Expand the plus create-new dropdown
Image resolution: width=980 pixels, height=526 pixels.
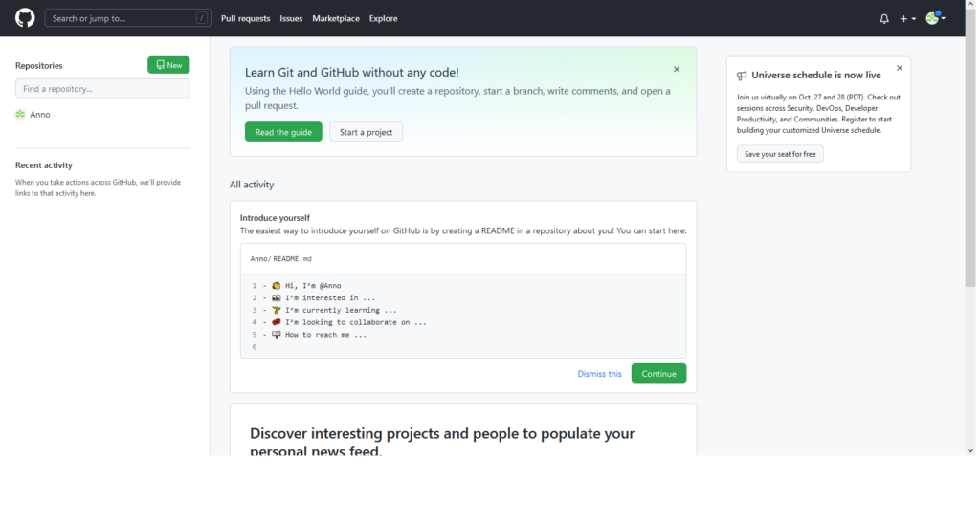click(x=907, y=18)
